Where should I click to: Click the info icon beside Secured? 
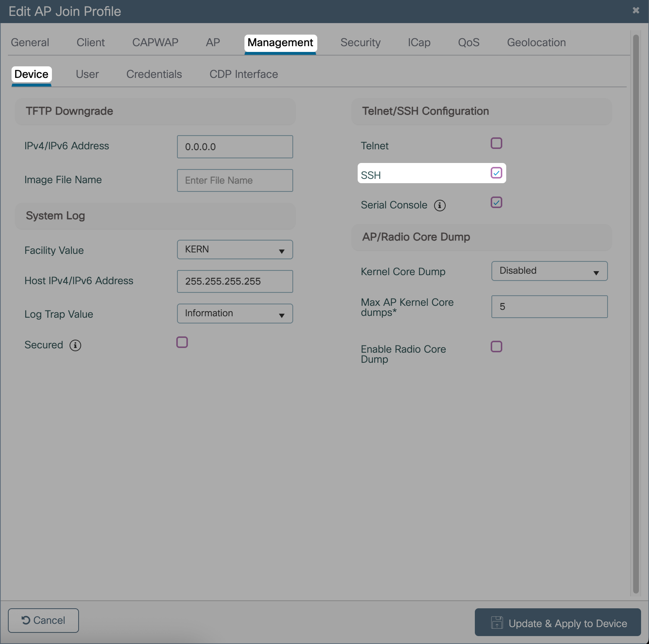pos(75,345)
